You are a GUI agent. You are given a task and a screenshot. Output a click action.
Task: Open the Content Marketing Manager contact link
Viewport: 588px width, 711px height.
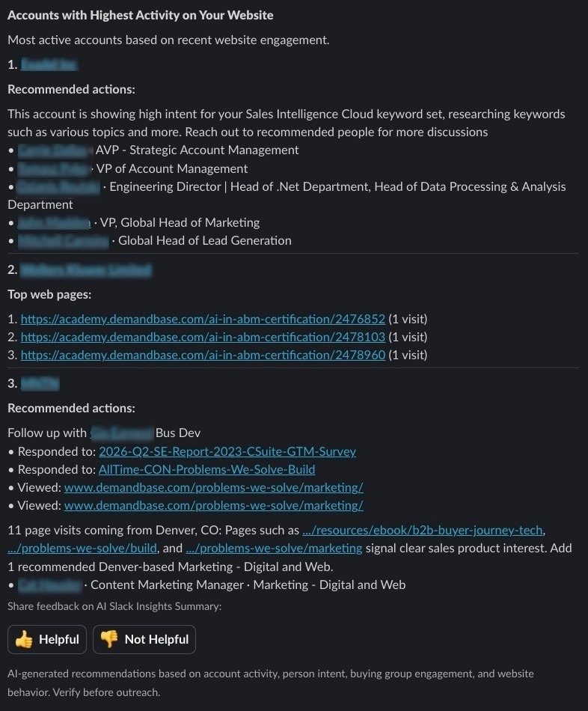pyautogui.click(x=50, y=585)
